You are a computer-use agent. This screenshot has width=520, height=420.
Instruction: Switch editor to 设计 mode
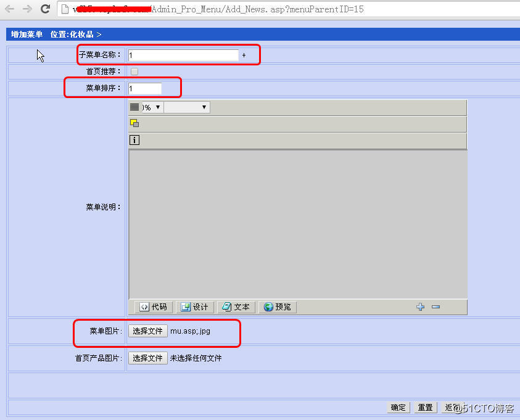click(195, 307)
